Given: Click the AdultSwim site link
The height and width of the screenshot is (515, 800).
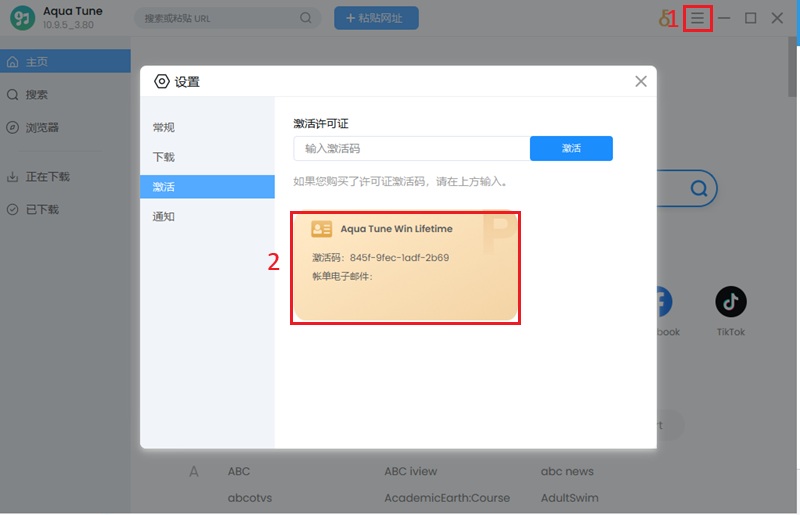Looking at the screenshot, I should [x=569, y=498].
